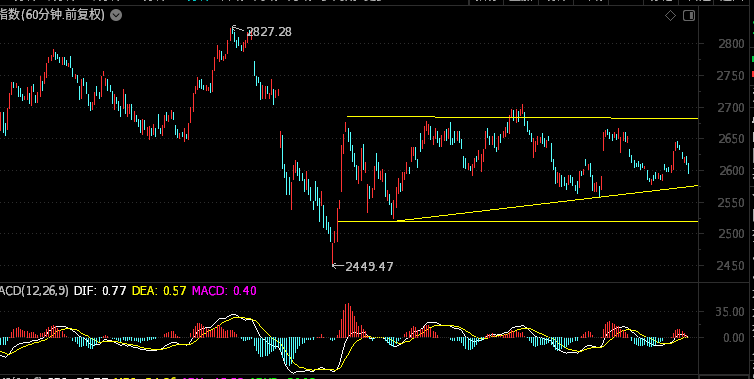This screenshot has height=379, width=754.
Task: Select the 2449.47 low price label
Action: pos(369,266)
